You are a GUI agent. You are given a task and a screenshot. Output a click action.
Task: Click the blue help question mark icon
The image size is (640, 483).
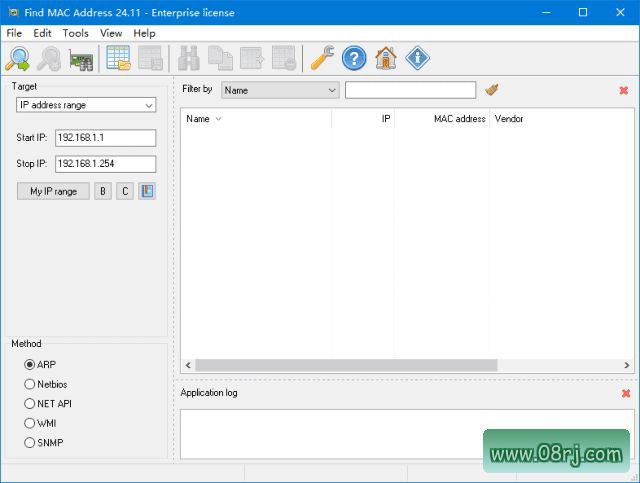(354, 59)
